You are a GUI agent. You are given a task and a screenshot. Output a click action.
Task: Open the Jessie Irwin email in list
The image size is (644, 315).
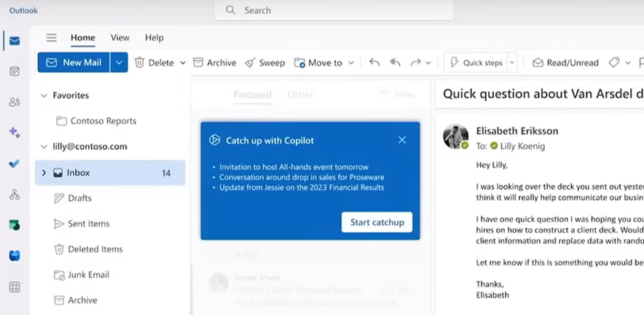[310, 290]
